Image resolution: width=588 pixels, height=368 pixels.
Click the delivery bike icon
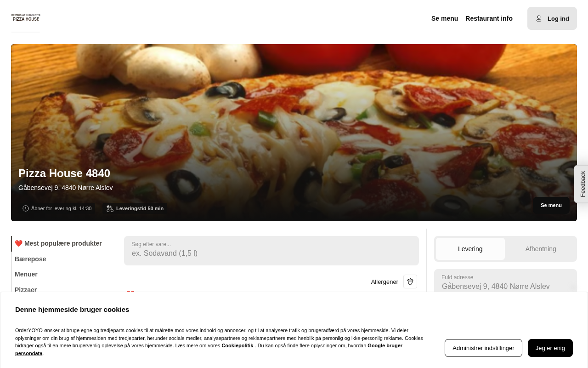pyautogui.click(x=110, y=208)
